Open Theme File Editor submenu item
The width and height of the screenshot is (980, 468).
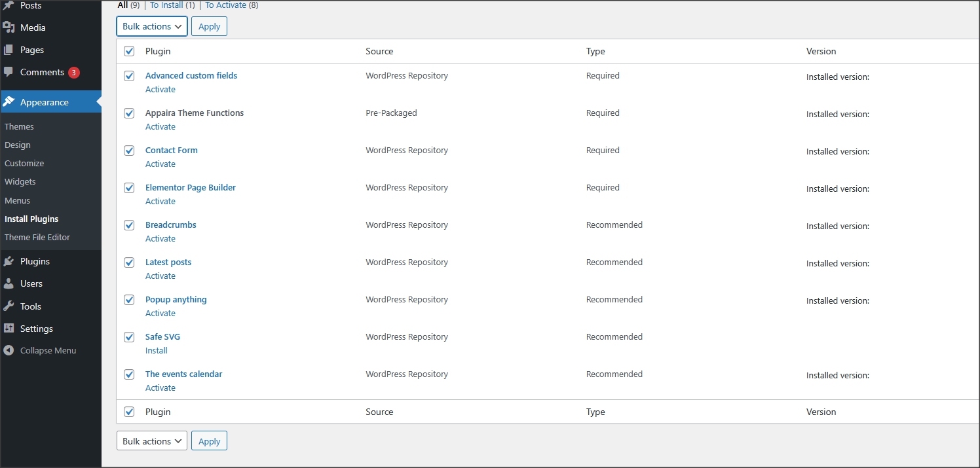click(37, 237)
